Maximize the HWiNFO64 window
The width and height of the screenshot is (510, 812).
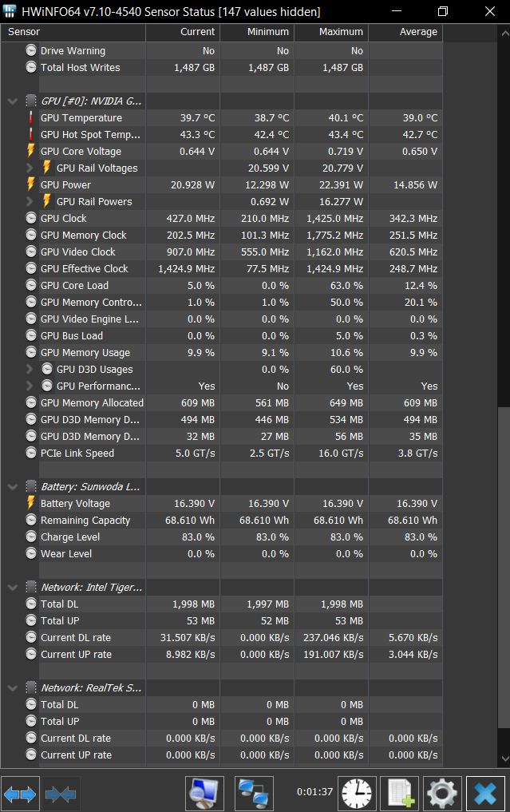click(443, 11)
